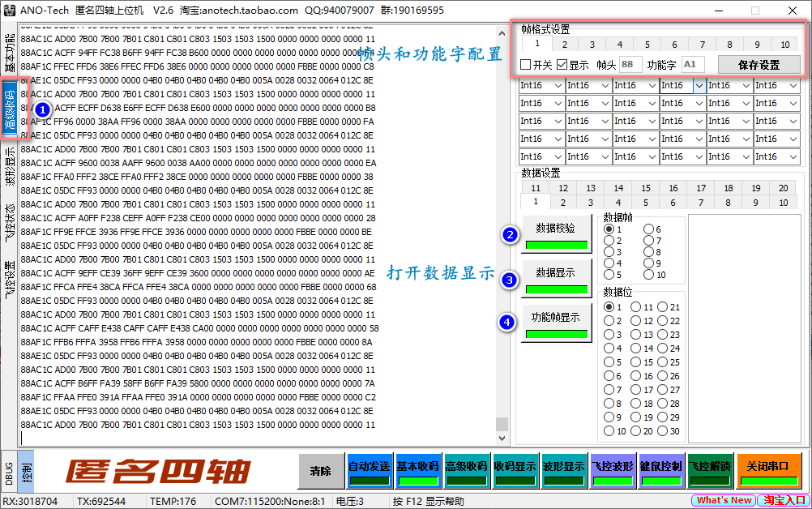812x509 pixels.
Task: Select 数据位 radio option 30
Action: coord(662,431)
